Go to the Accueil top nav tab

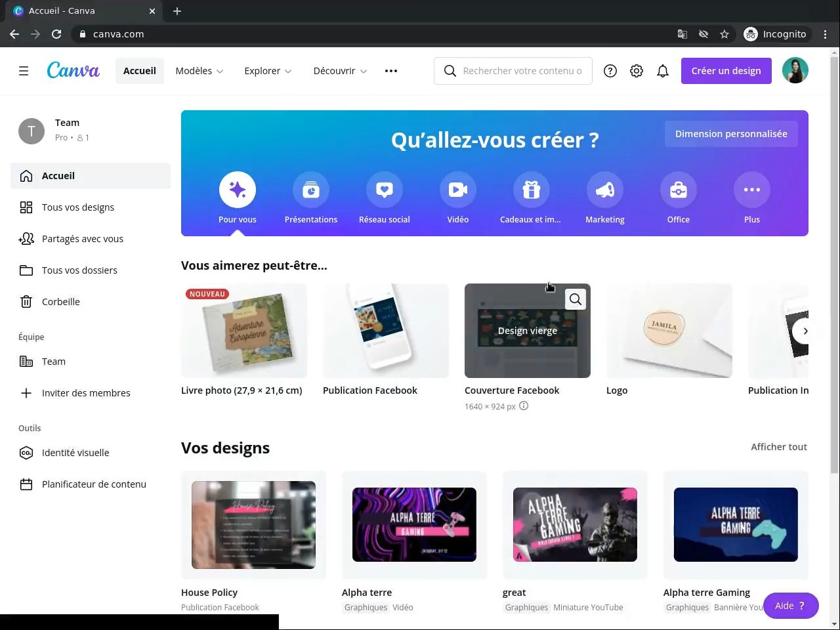[x=140, y=71]
